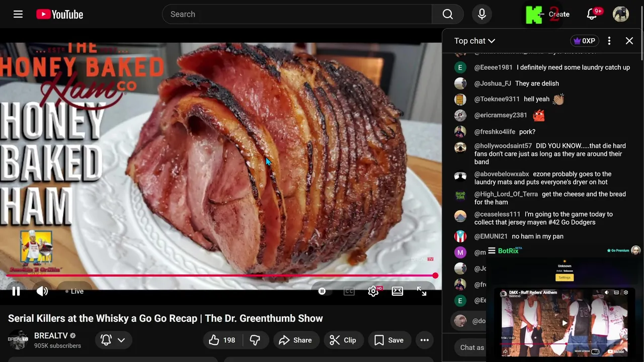Click @freshko4life's pork? message

(x=527, y=132)
